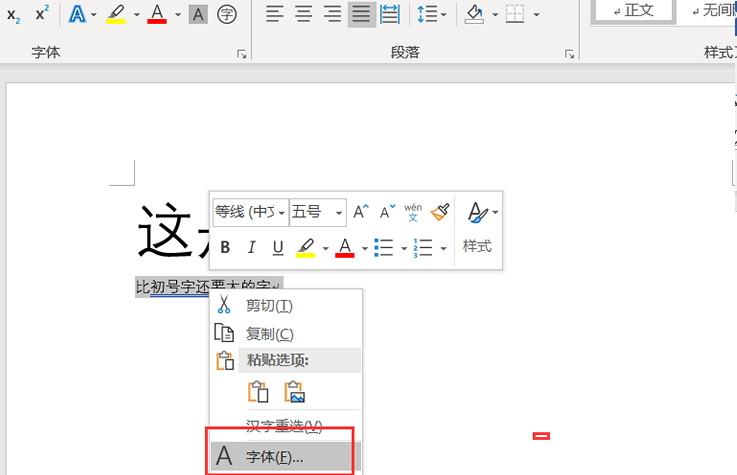Click the enclosed character icon
Viewport: 737px width, 475px height.
coord(227,15)
